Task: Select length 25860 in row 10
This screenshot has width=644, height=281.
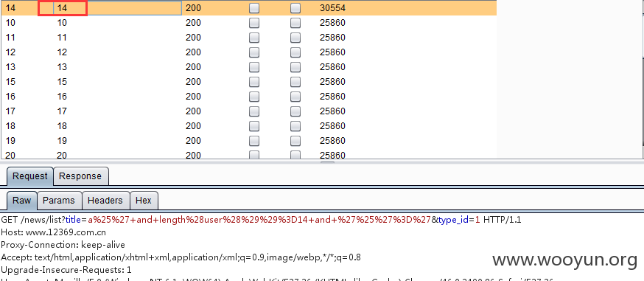Action: 332,23
